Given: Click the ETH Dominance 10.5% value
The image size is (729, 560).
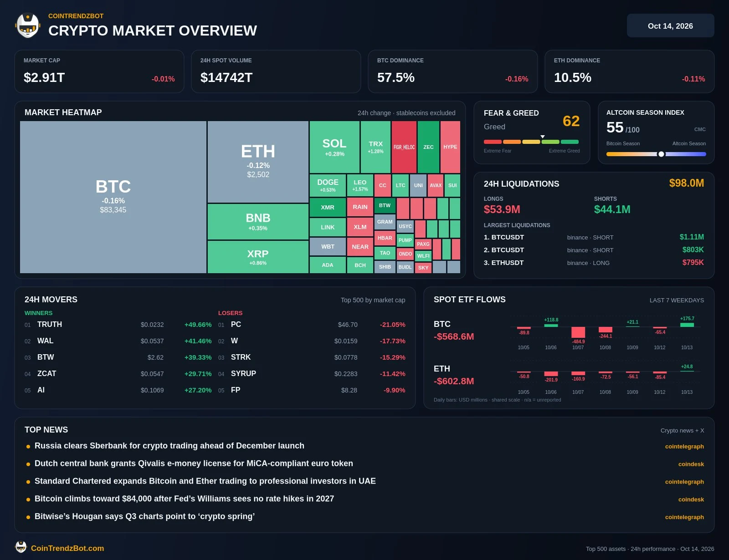Looking at the screenshot, I should tap(573, 78).
